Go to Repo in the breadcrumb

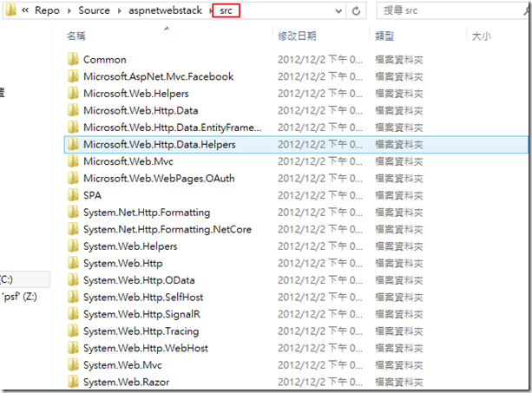(47, 10)
